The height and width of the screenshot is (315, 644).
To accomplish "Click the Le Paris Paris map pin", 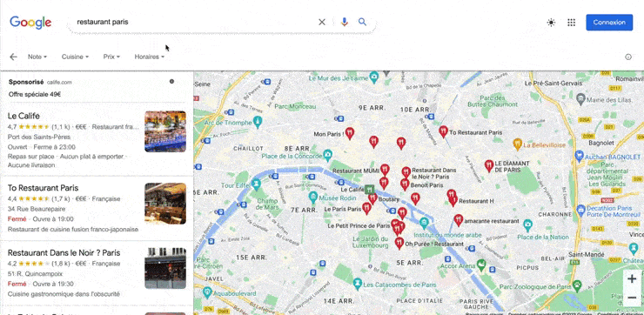I will point(366,208).
